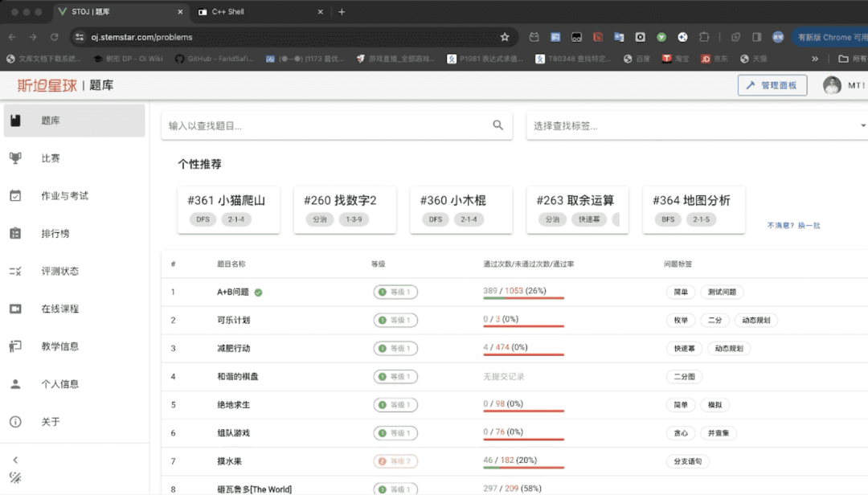Open the 在线课程 video camera icon
This screenshot has width=868, height=495.
coord(15,309)
